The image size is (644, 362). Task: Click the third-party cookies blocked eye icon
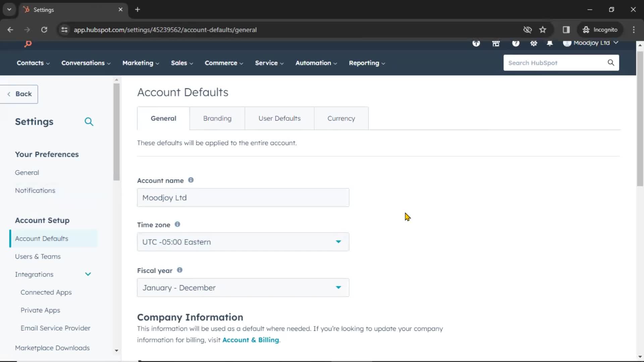[x=527, y=30]
